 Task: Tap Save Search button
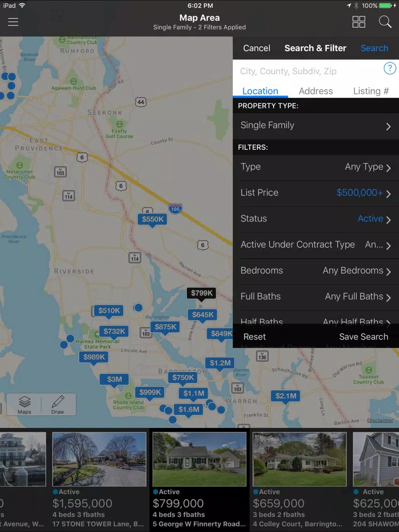click(363, 337)
